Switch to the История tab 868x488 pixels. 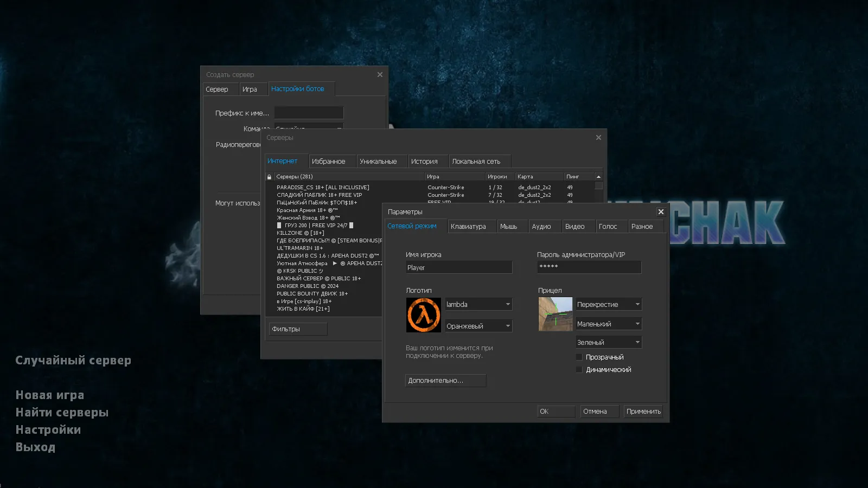tap(427, 161)
